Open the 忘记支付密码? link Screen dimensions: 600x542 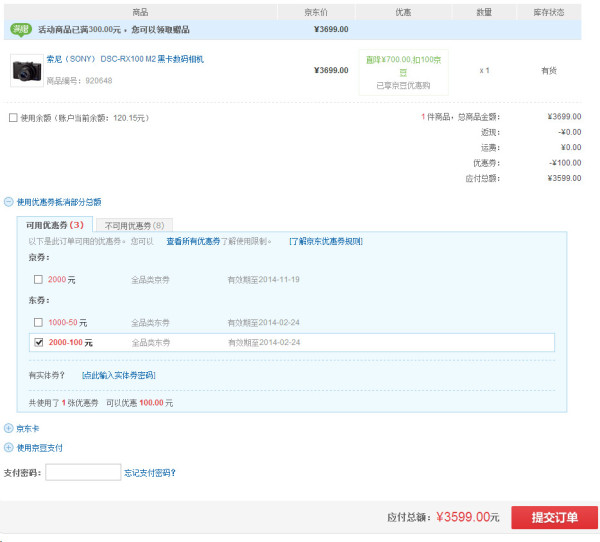[150, 473]
